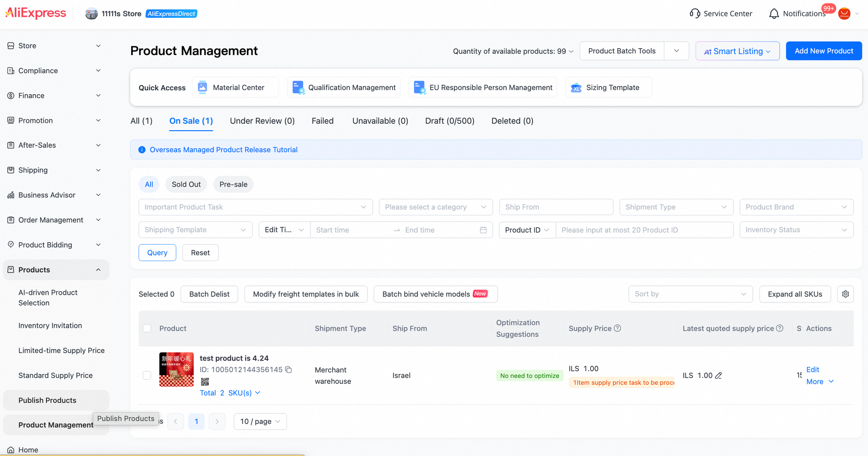
Task: Open EU Responsible Person Management shortcut
Action: click(x=483, y=87)
